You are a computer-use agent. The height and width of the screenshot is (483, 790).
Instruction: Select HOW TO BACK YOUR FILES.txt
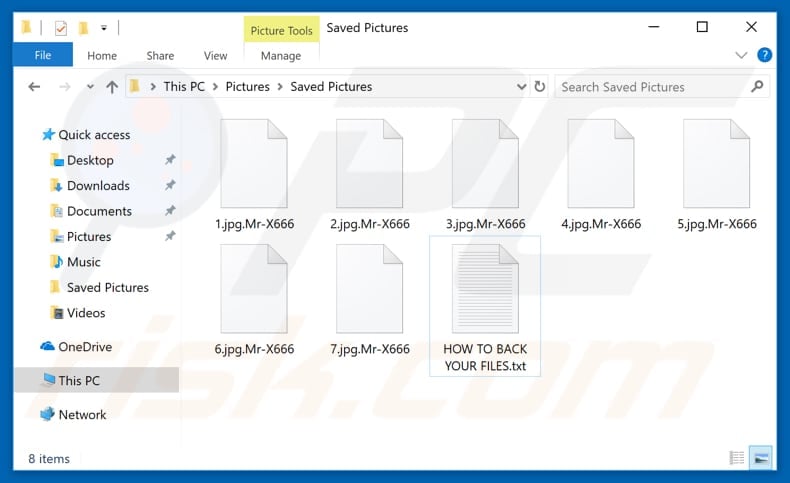coord(485,307)
